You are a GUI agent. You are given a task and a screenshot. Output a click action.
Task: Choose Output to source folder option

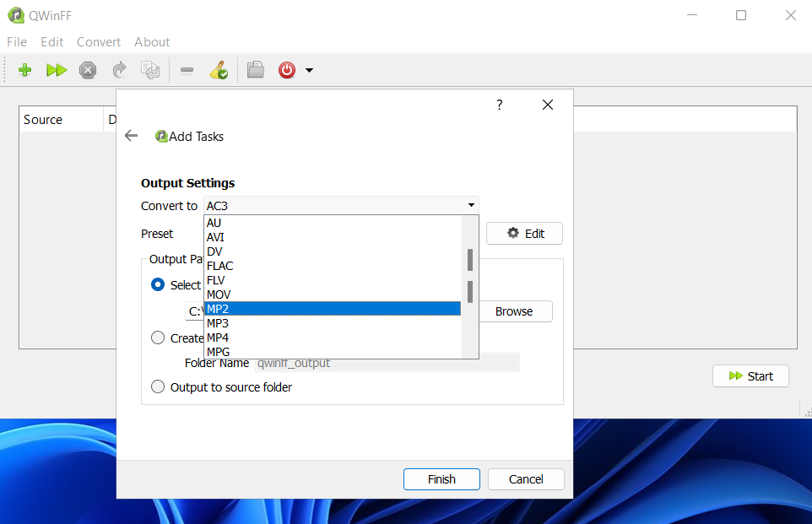(222, 386)
